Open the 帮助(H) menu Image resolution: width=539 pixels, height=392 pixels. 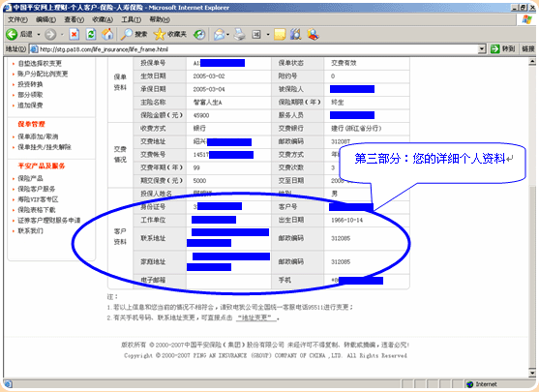pyautogui.click(x=159, y=19)
